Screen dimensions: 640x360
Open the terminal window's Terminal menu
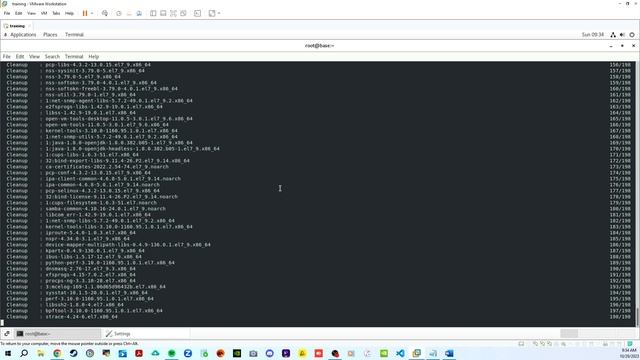[x=74, y=56]
